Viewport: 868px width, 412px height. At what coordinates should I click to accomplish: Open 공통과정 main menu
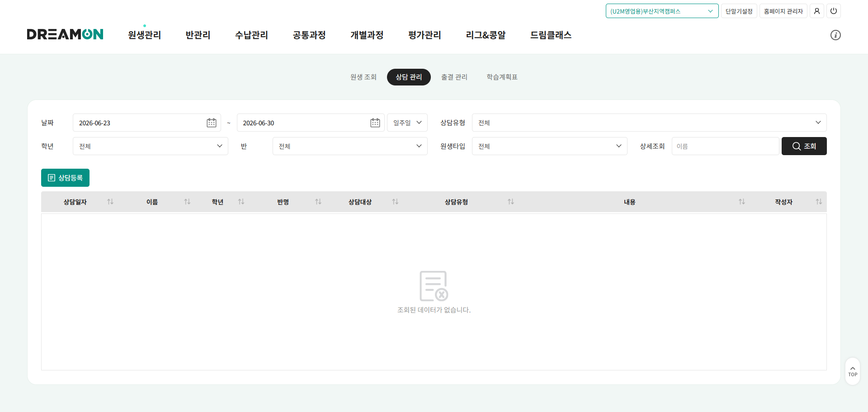309,35
